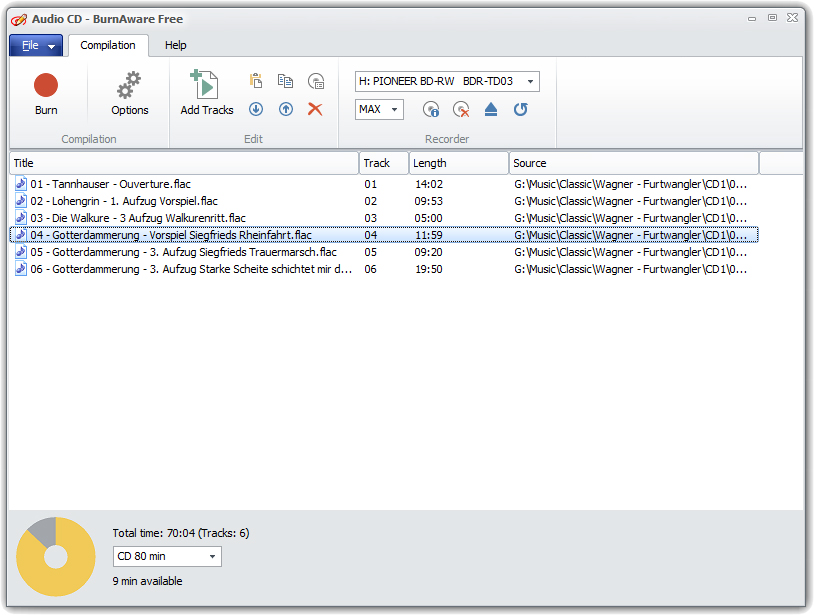
Task: Open the File menu
Action: [36, 45]
